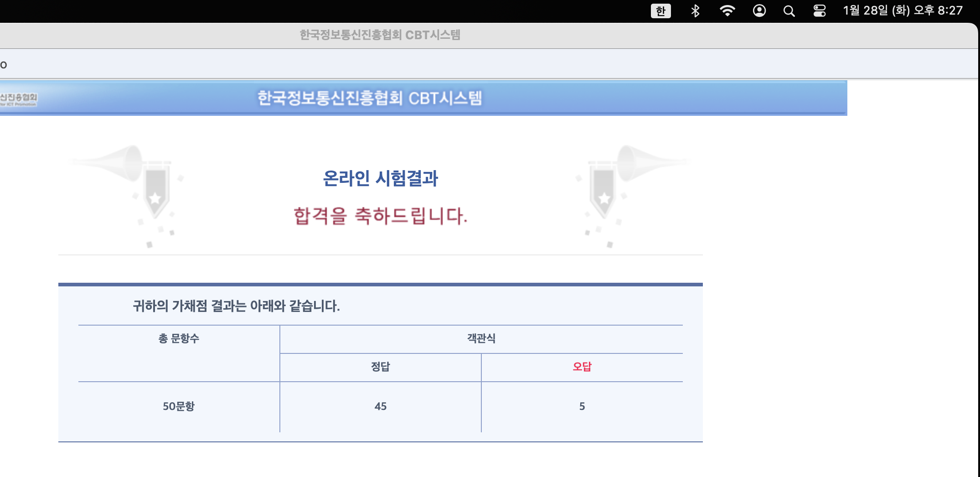980x477 pixels.
Task: Open the user account menu icon
Action: [759, 10]
